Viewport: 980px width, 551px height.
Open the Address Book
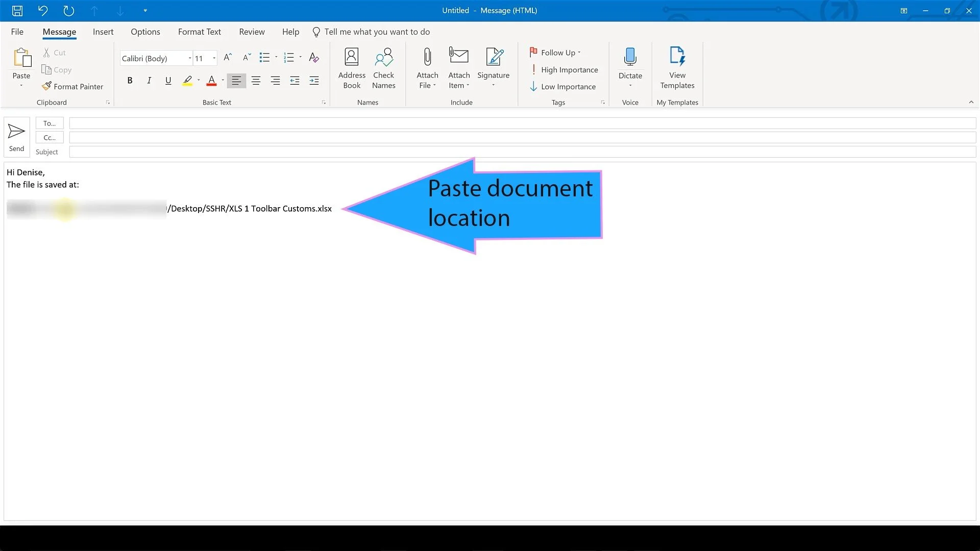(351, 68)
